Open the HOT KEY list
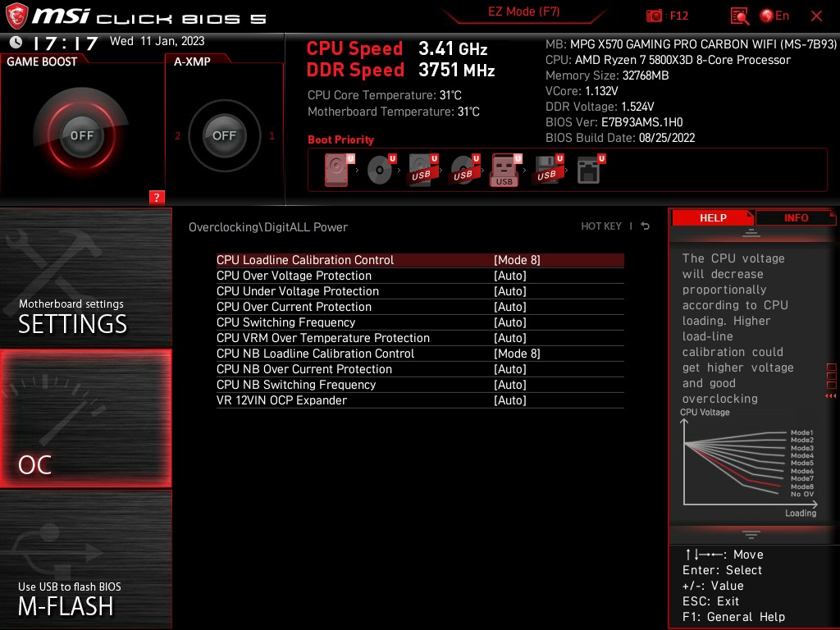Image resolution: width=840 pixels, height=630 pixels. (x=601, y=226)
